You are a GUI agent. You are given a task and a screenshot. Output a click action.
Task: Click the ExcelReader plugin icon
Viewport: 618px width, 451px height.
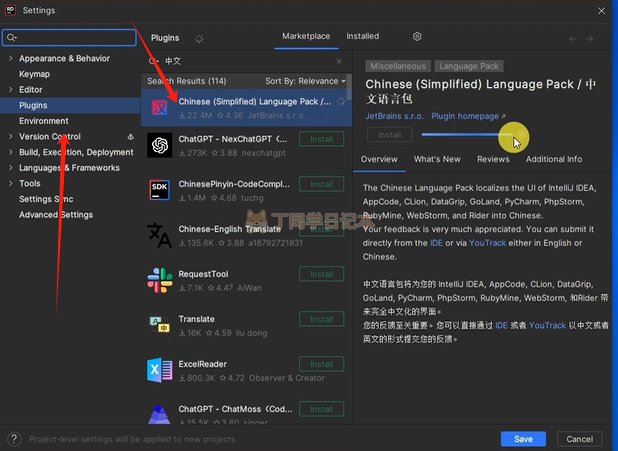coord(159,371)
